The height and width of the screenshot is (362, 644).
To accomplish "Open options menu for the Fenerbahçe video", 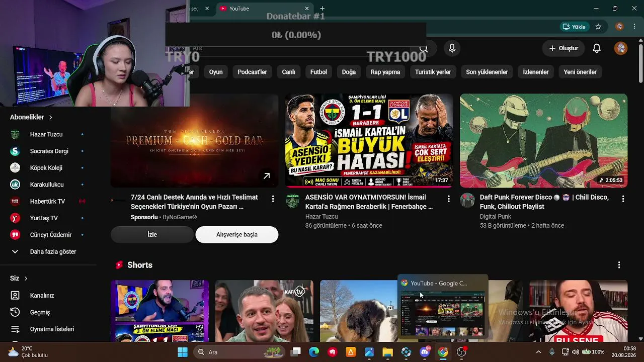I will [448, 199].
